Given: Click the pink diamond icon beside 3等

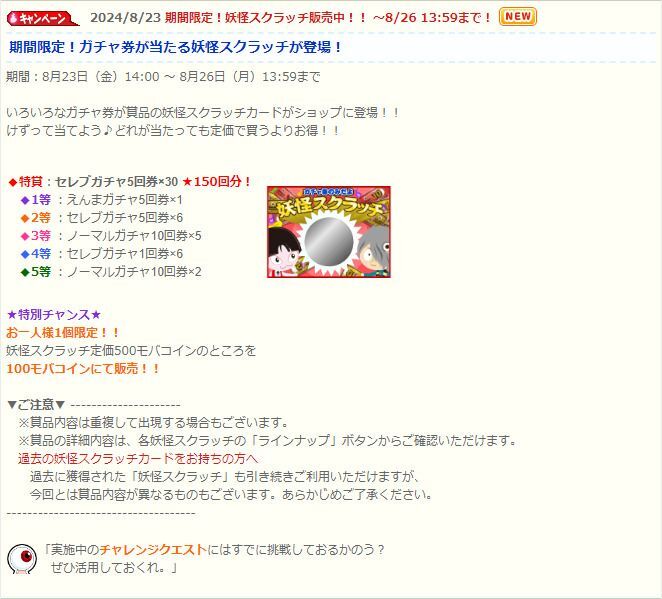Looking at the screenshot, I should click(x=25, y=236).
